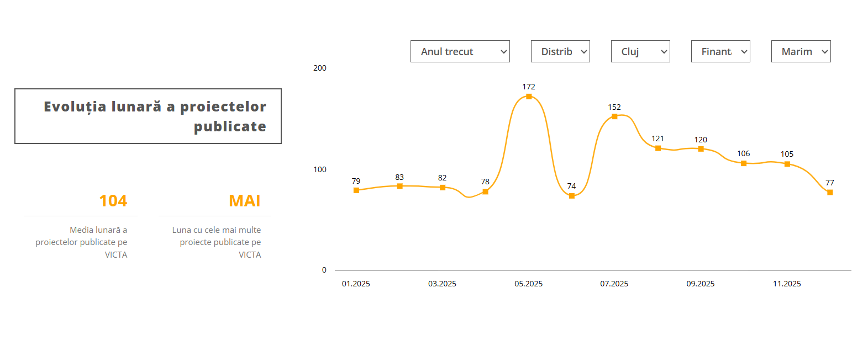Select the data marker showing 121
Image resolution: width=868 pixels, height=341 pixels.
coord(657,148)
